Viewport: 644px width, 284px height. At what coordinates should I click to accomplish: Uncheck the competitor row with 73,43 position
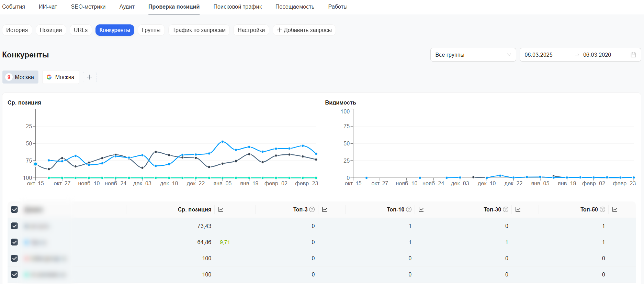tap(14, 226)
